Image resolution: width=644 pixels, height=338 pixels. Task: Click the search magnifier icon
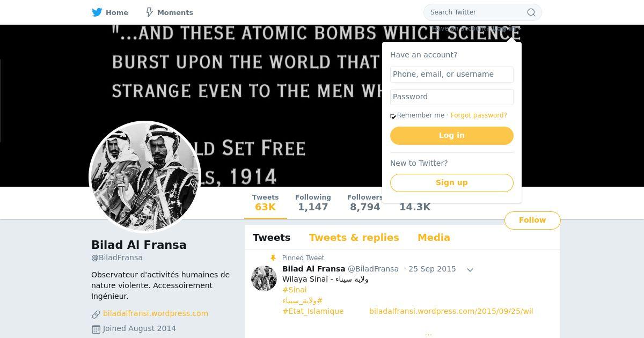531,12
